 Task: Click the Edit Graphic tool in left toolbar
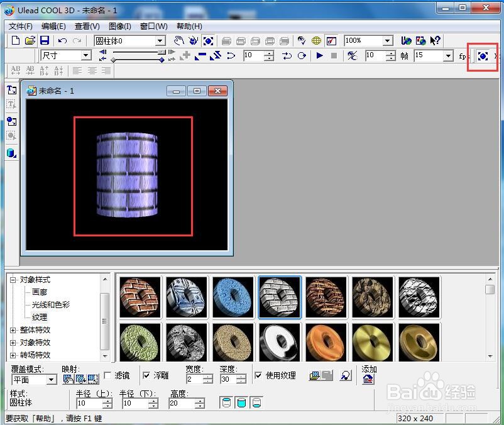tap(11, 136)
